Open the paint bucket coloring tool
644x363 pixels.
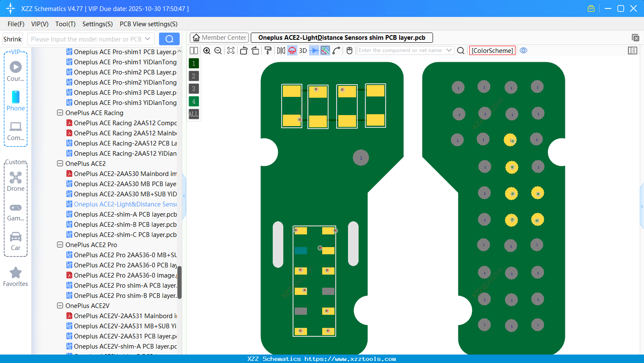point(268,50)
